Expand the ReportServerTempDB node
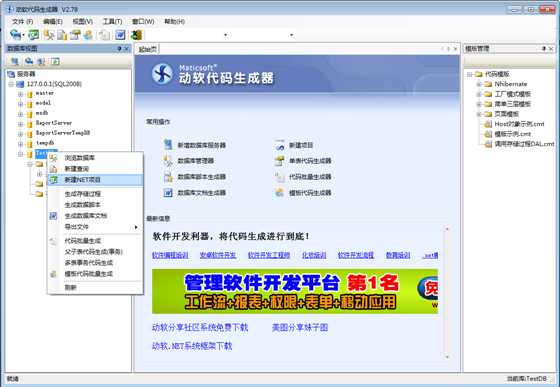Screen dimensions: 560x387 pyautogui.click(x=20, y=134)
